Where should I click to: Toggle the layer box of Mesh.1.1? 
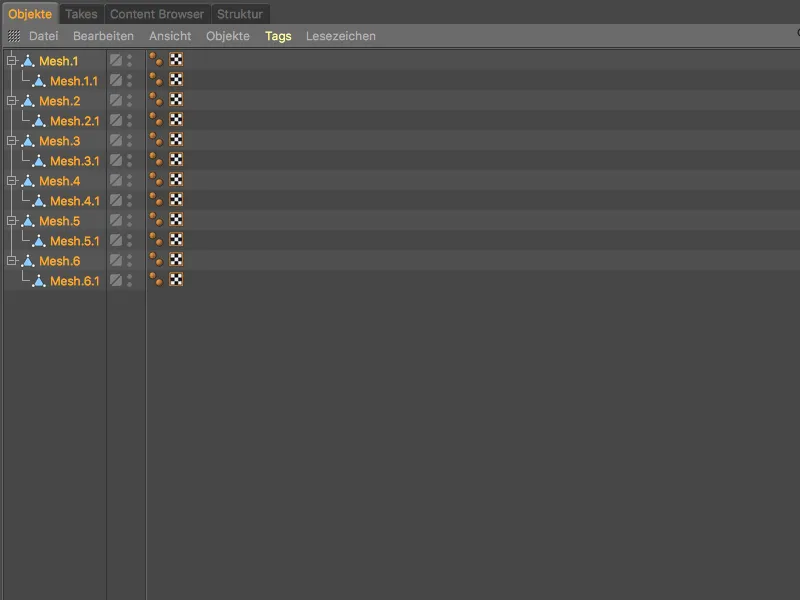coord(116,80)
